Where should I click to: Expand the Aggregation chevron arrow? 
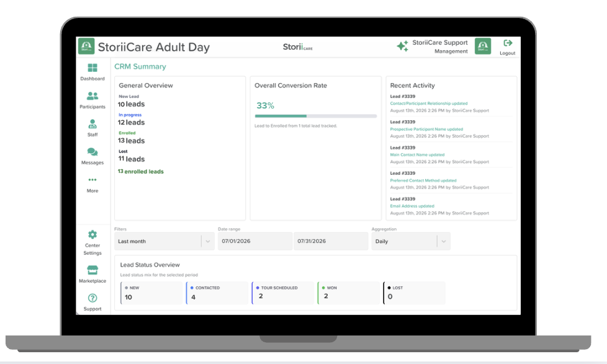[444, 241]
